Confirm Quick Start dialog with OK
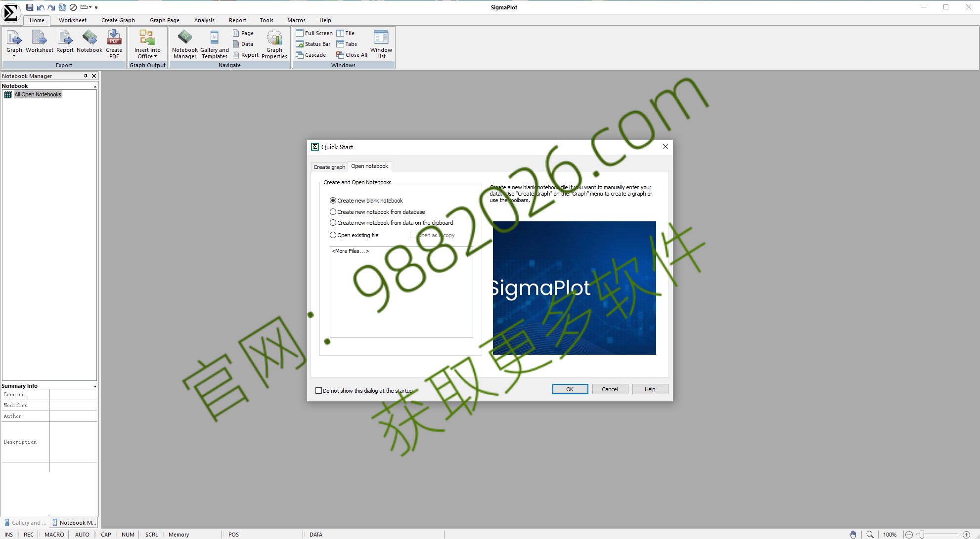Screen dimensions: 980x539 click(570, 389)
